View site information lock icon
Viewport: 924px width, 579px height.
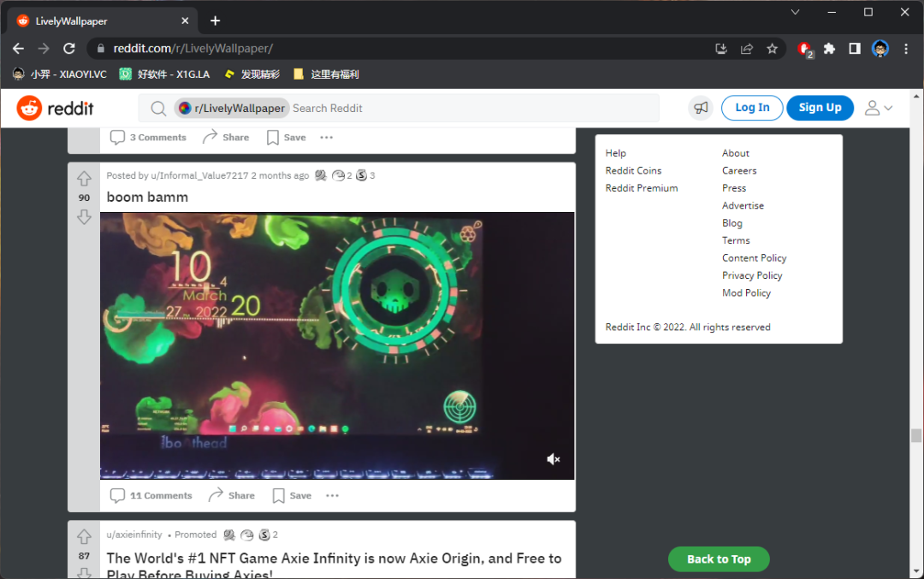coord(100,48)
